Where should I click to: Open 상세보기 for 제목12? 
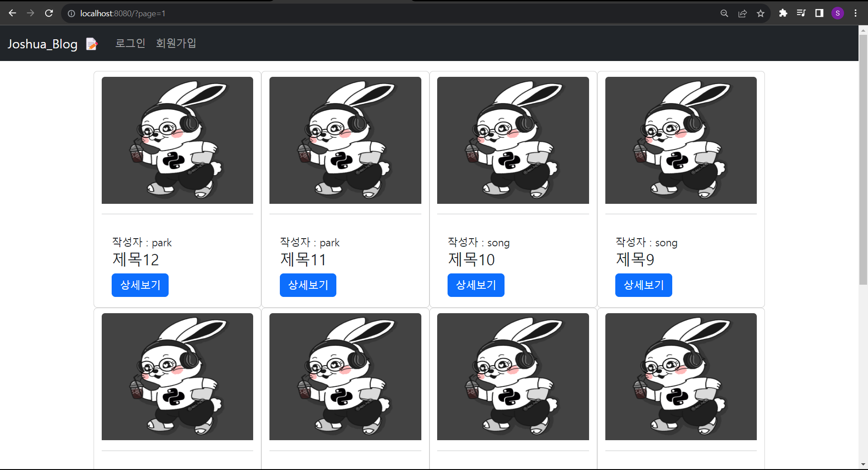[140, 285]
